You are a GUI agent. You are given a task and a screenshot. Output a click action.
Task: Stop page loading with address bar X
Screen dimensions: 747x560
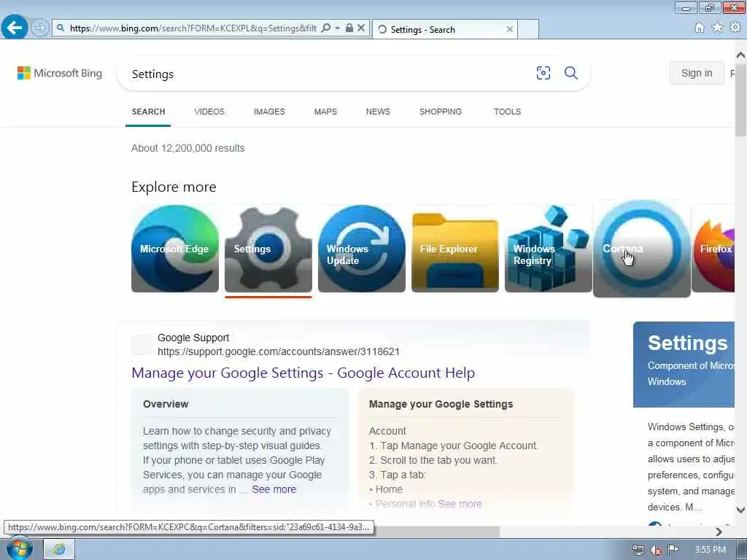pos(361,28)
